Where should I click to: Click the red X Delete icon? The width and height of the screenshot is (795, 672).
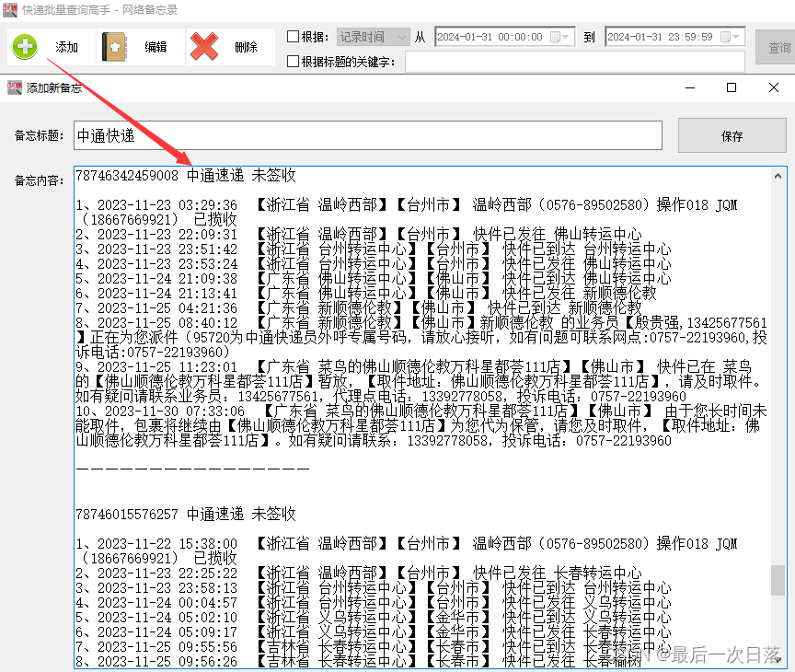click(x=204, y=47)
